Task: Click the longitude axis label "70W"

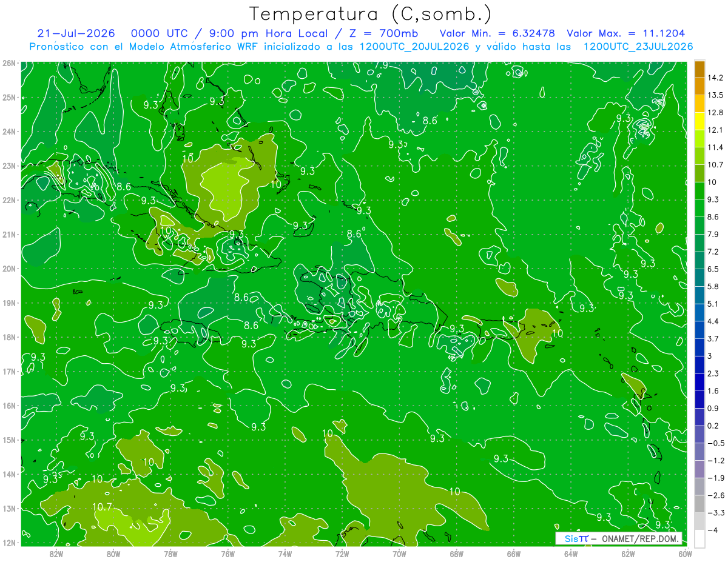Action: [399, 554]
